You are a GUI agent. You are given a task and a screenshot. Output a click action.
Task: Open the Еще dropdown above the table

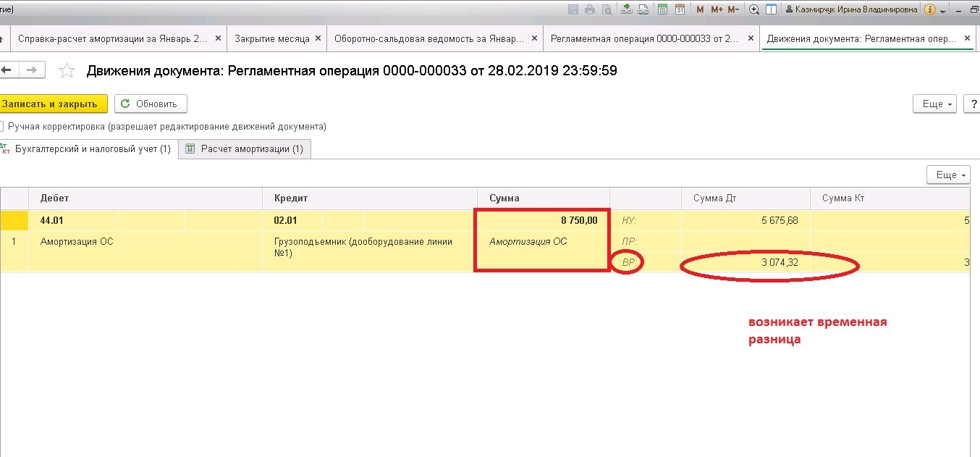tap(949, 175)
